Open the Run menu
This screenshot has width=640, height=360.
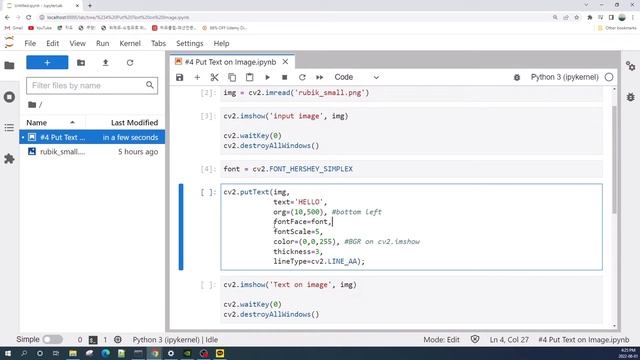[x=102, y=43]
